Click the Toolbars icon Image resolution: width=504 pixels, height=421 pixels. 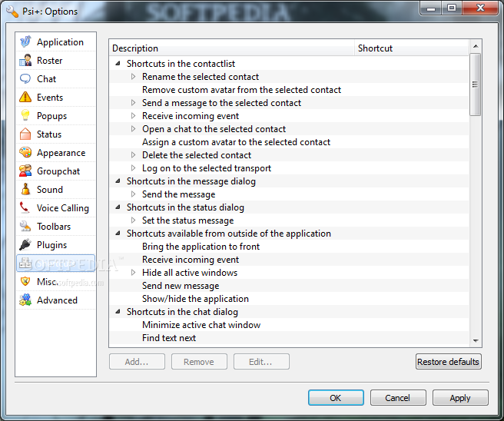(x=25, y=226)
